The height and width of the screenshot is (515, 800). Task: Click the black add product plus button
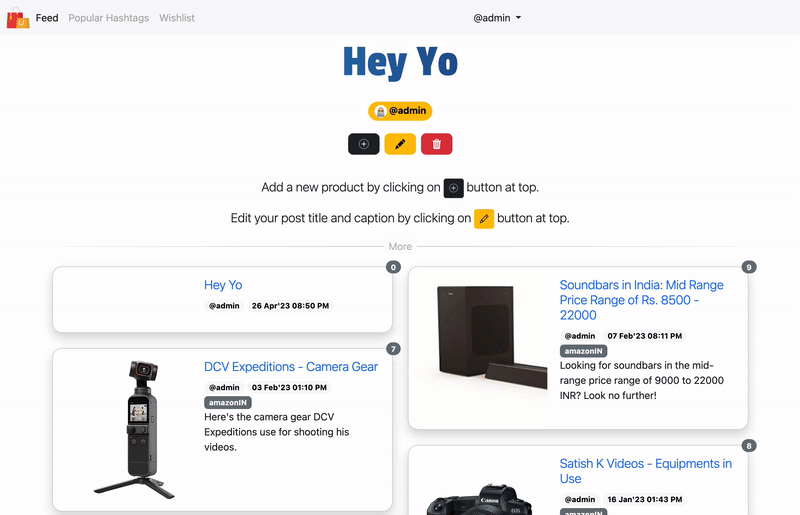(364, 144)
